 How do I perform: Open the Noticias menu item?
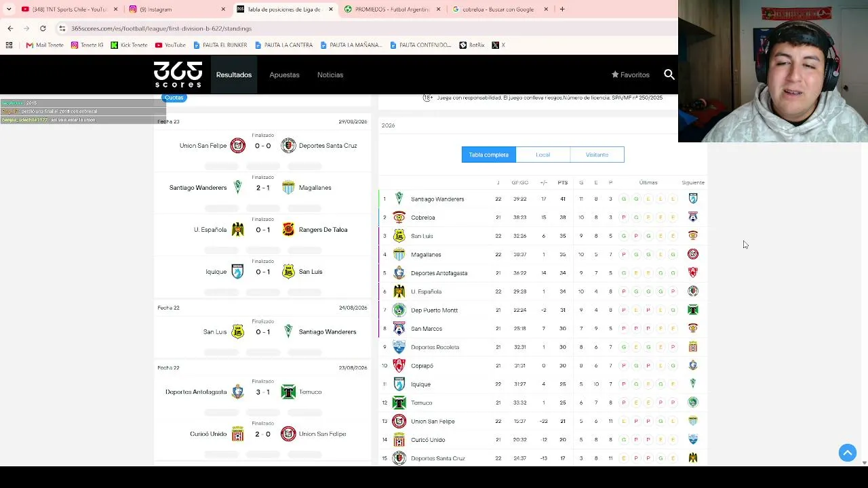click(x=330, y=75)
